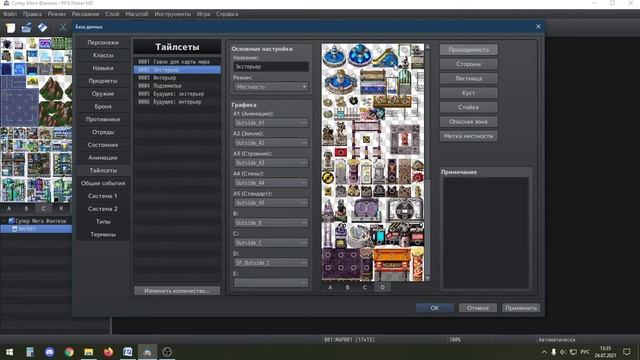Click Изменить количество button
The height and width of the screenshot is (360, 640).
coord(177,291)
